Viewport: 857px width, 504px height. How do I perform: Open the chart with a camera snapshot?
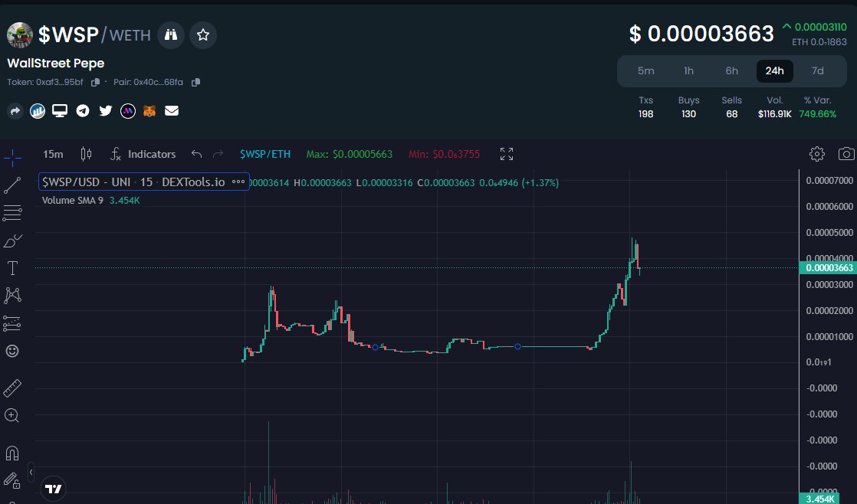coord(845,153)
